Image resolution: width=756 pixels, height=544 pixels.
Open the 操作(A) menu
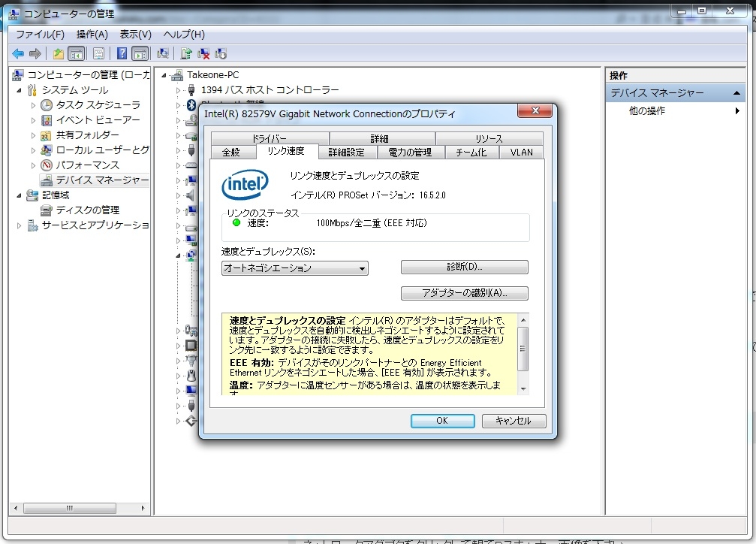click(x=92, y=35)
